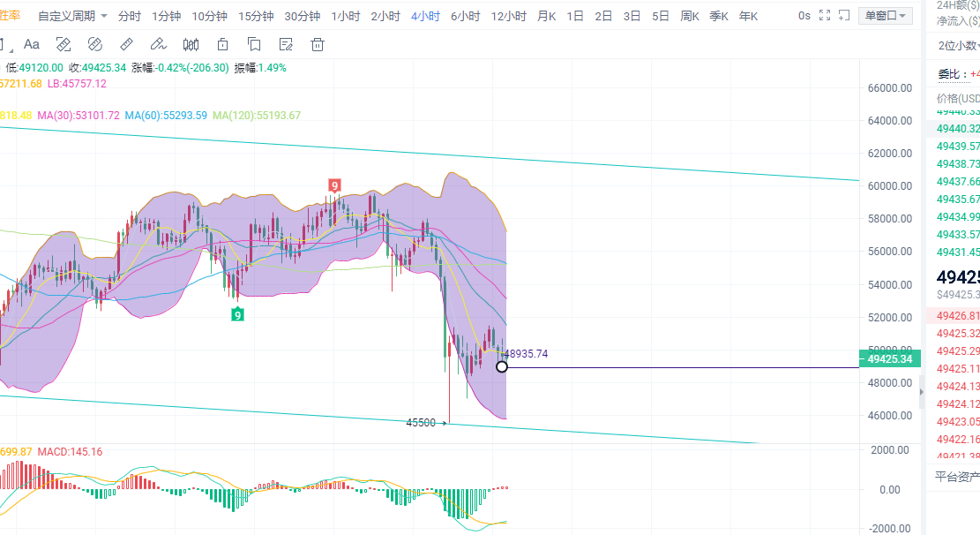This screenshot has width=980, height=535.
Task: Switch to the 2日 timeframe
Action: (x=603, y=16)
